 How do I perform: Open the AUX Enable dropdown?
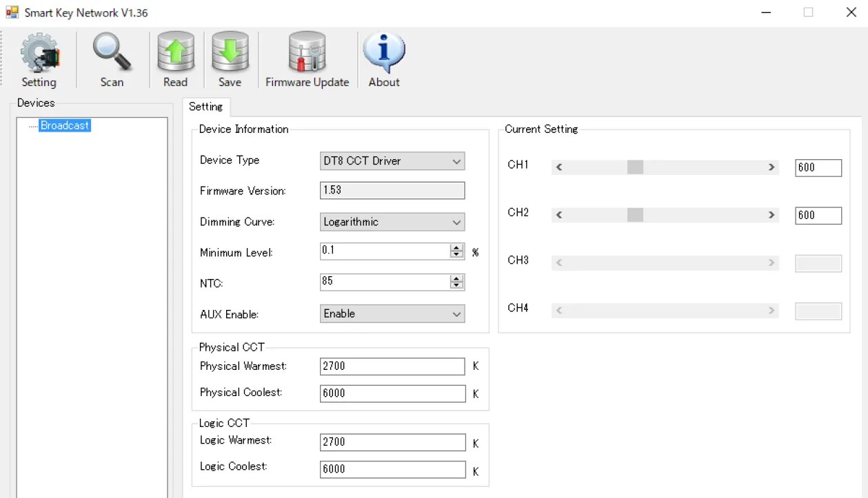(392, 313)
